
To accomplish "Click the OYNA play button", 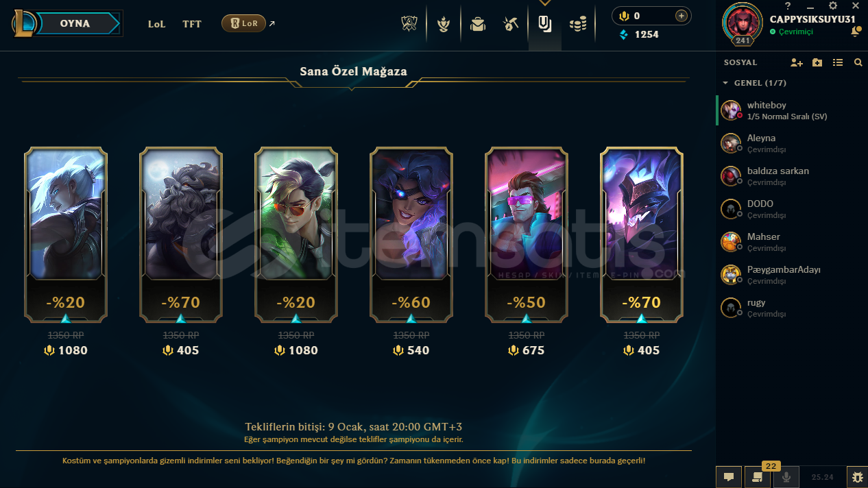I will 75,23.
